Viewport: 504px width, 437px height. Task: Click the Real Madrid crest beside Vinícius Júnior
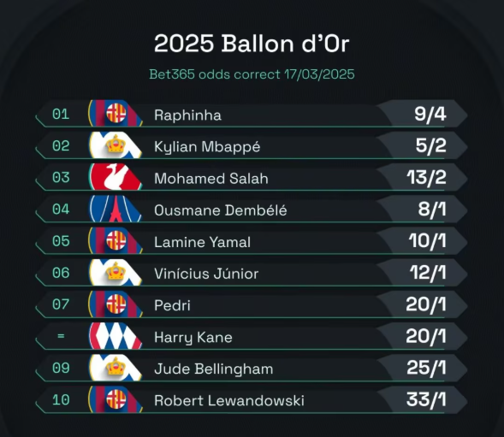point(116,272)
